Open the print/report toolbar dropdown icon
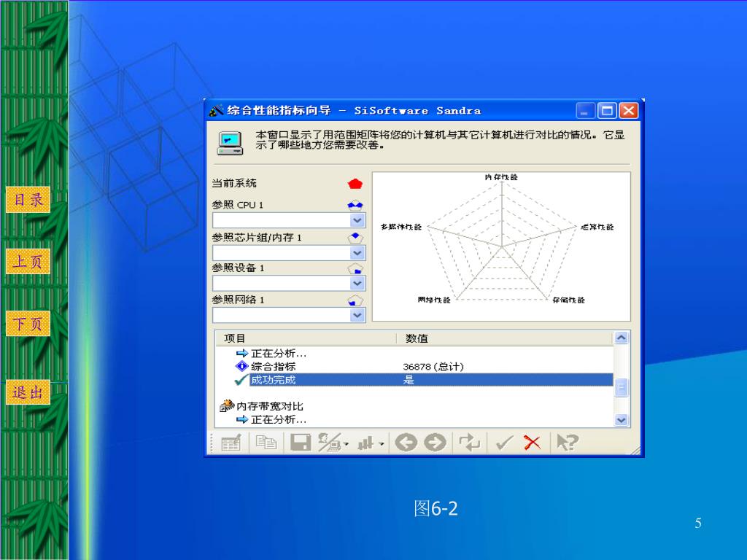 [x=333, y=443]
